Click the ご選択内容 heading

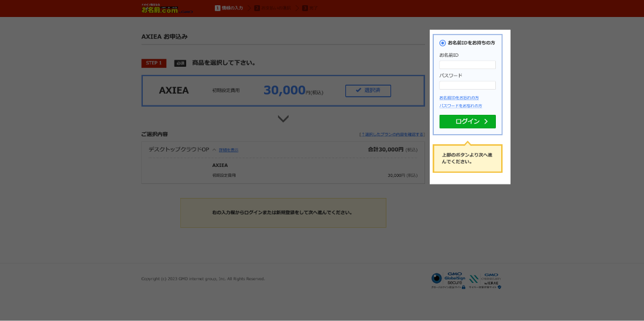[x=155, y=134]
